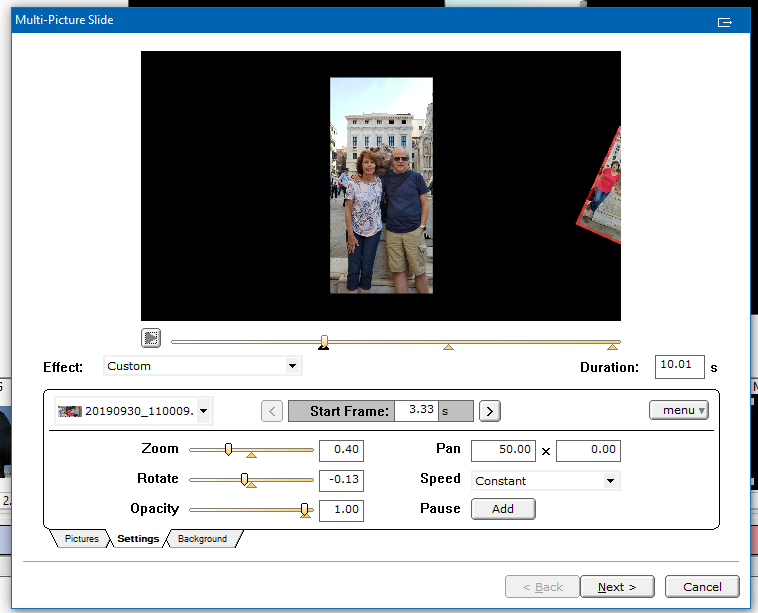Screen dimensions: 758x613
Task: Go to the next keyframe arrow
Action: coord(489,410)
